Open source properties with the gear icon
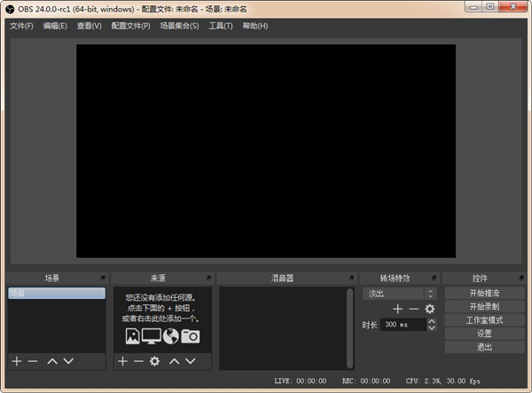Image resolution: width=532 pixels, height=393 pixels. click(x=154, y=361)
